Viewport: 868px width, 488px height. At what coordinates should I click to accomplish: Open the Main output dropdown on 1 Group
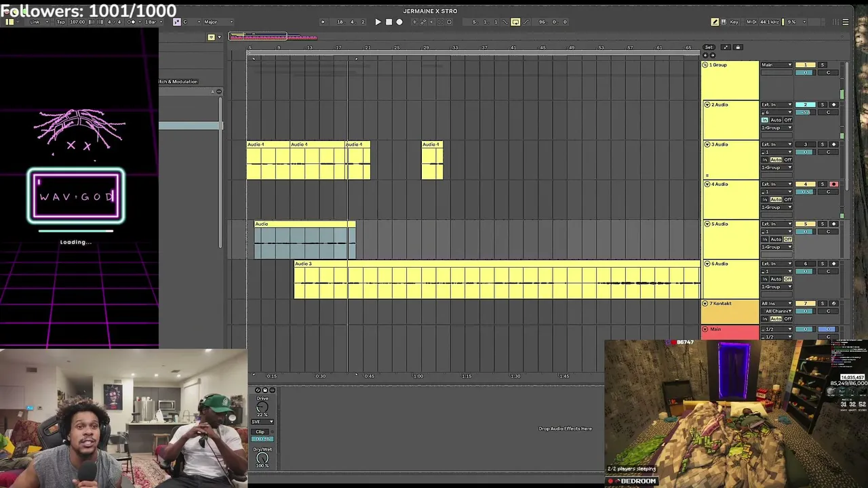click(x=776, y=65)
